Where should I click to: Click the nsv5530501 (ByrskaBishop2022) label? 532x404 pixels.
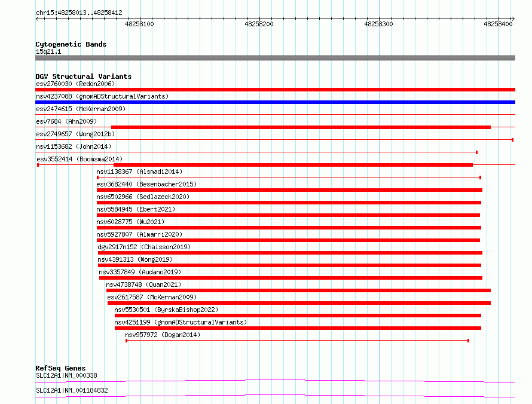[x=166, y=310]
